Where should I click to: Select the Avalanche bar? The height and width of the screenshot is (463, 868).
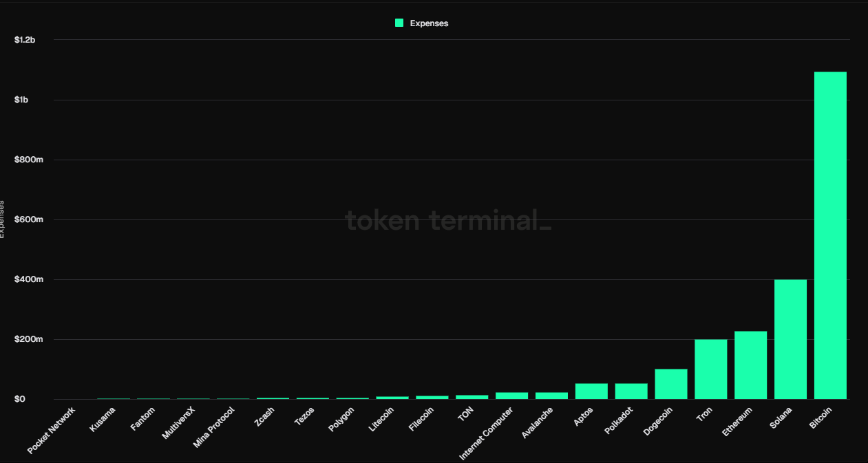coord(551,396)
